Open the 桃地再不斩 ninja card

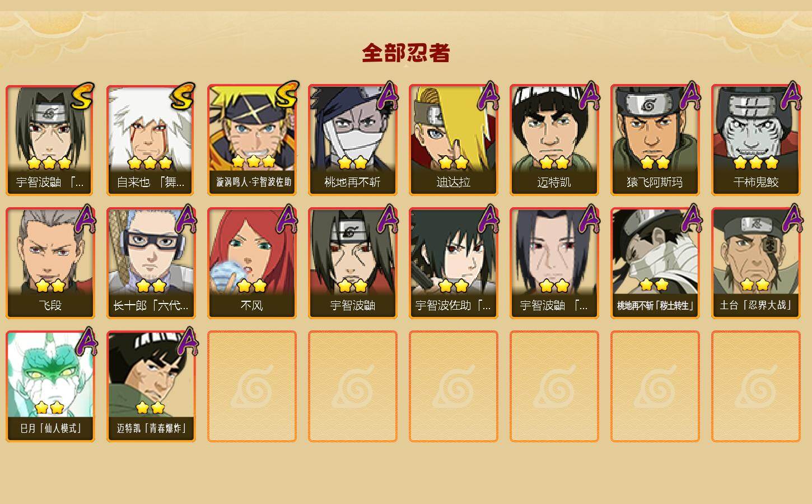[353, 140]
